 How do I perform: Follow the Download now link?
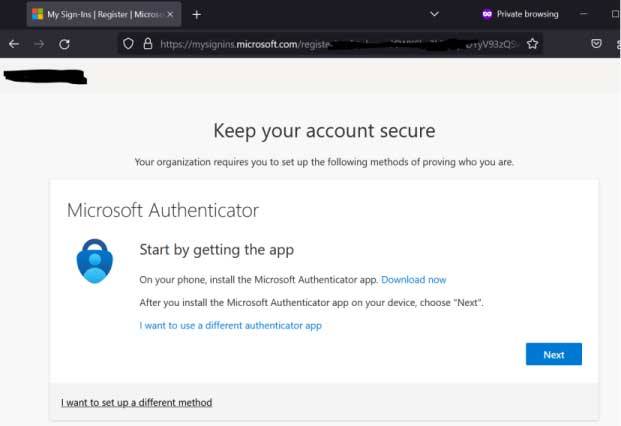pyautogui.click(x=413, y=280)
